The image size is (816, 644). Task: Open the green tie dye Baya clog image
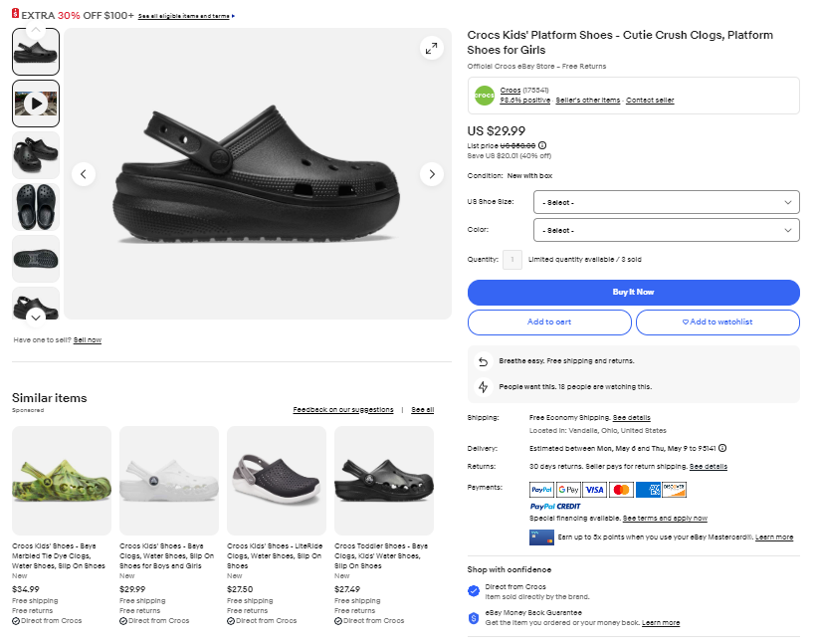tap(62, 481)
